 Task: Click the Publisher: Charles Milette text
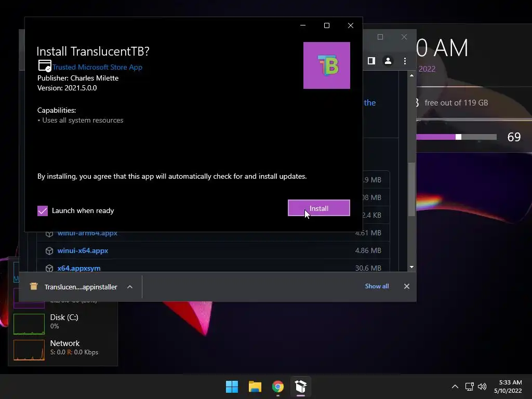(x=78, y=78)
